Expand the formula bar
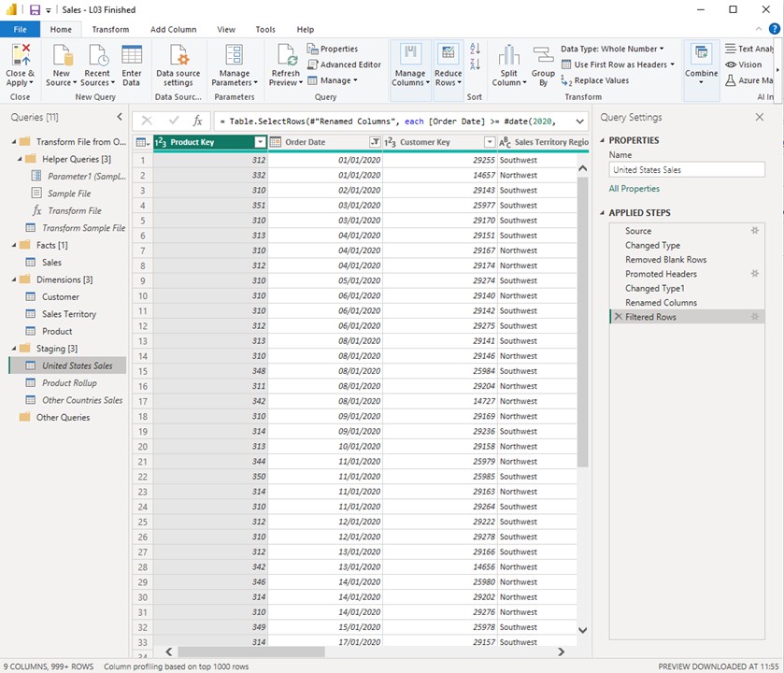Viewport: 784px width, 673px height. click(x=579, y=121)
